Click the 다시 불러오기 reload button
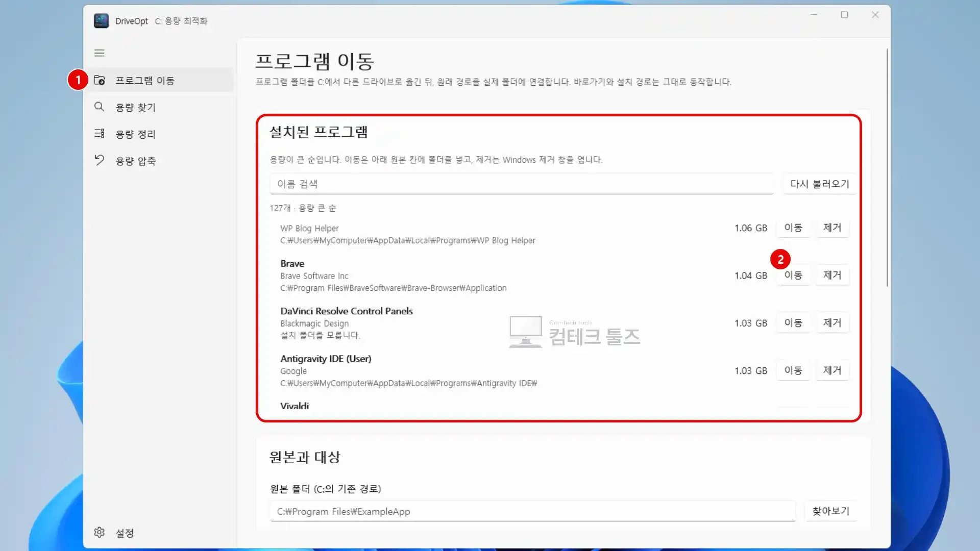 pos(820,184)
